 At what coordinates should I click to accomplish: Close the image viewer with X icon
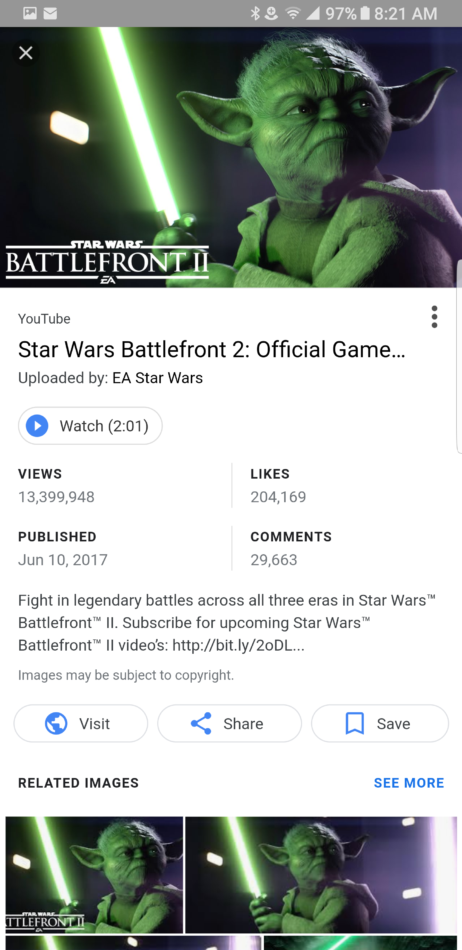25,53
